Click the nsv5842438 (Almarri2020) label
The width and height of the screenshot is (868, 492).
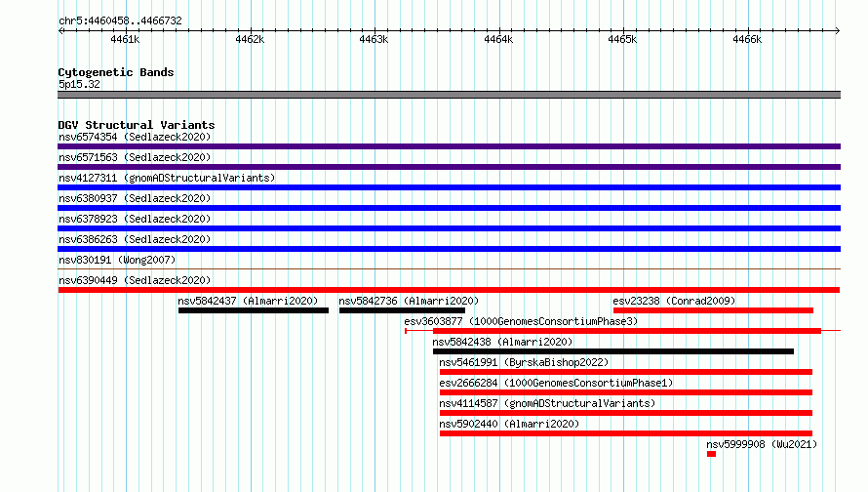(502, 342)
